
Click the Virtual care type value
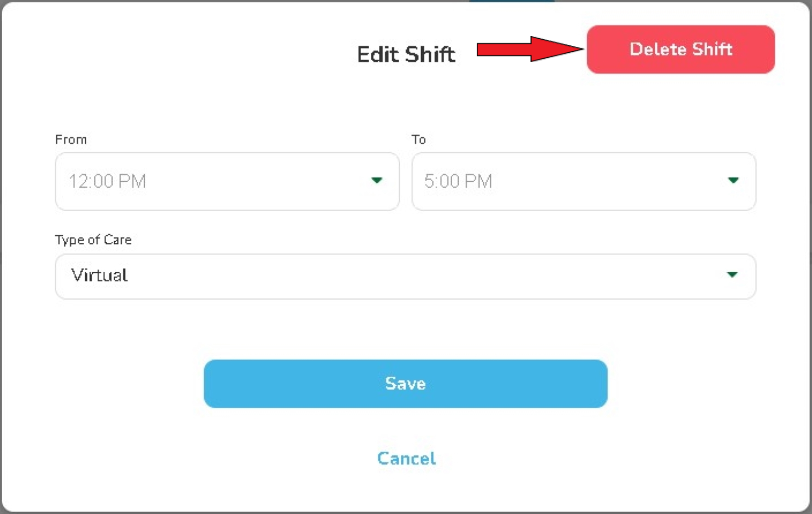coord(99,275)
